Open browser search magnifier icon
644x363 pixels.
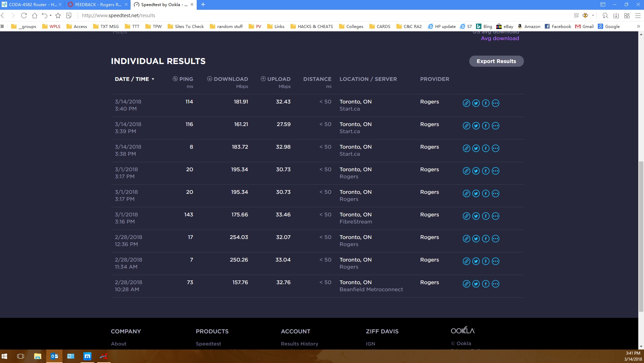[605, 16]
